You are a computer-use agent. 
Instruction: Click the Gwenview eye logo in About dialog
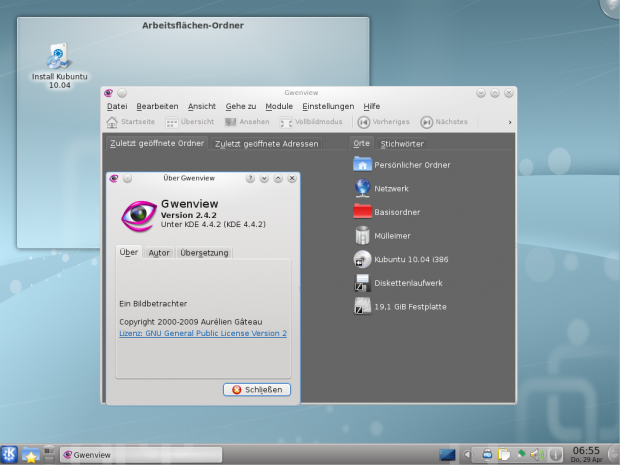[x=138, y=216]
